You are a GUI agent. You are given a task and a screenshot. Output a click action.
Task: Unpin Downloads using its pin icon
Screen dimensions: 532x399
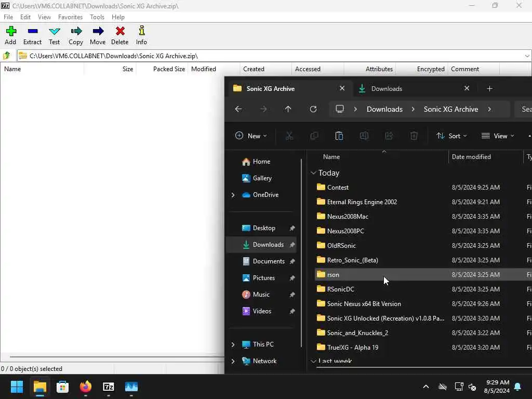tap(292, 245)
